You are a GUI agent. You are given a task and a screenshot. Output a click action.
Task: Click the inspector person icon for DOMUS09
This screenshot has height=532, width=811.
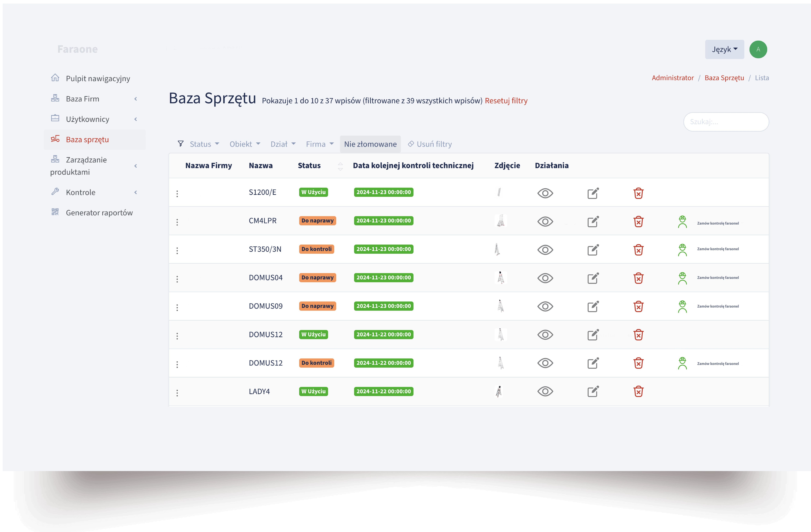click(x=682, y=306)
